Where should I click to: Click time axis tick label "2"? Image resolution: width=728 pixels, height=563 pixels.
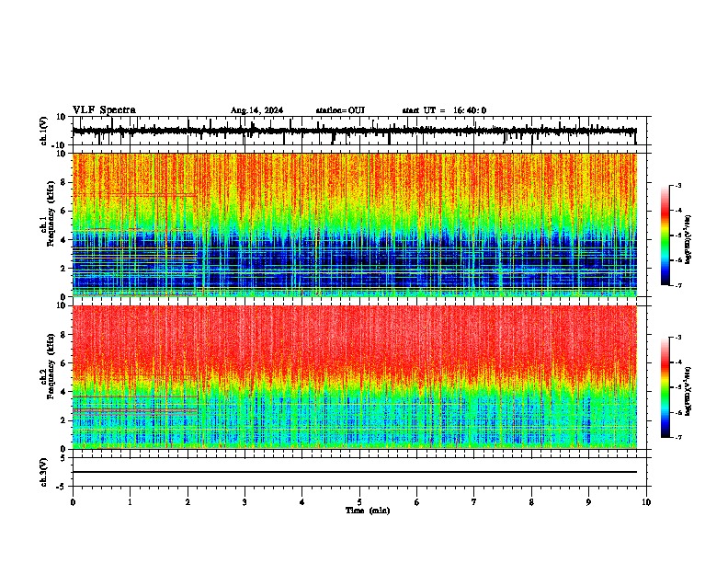188,502
